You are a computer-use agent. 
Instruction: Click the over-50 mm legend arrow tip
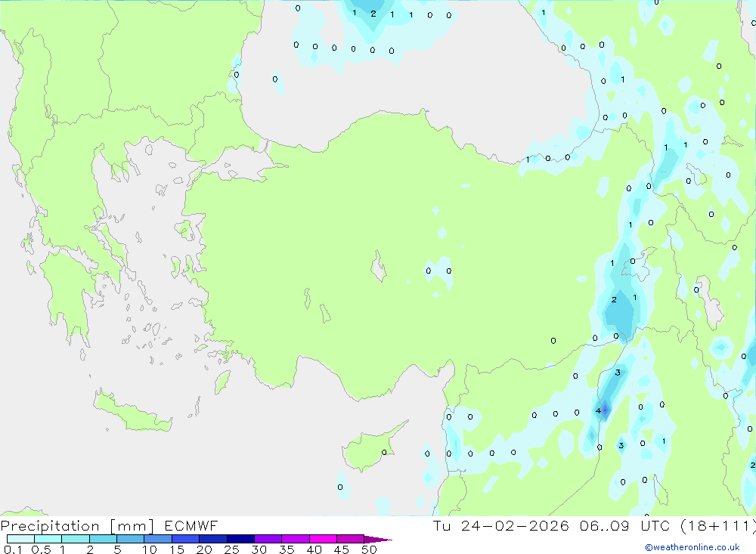(x=379, y=540)
